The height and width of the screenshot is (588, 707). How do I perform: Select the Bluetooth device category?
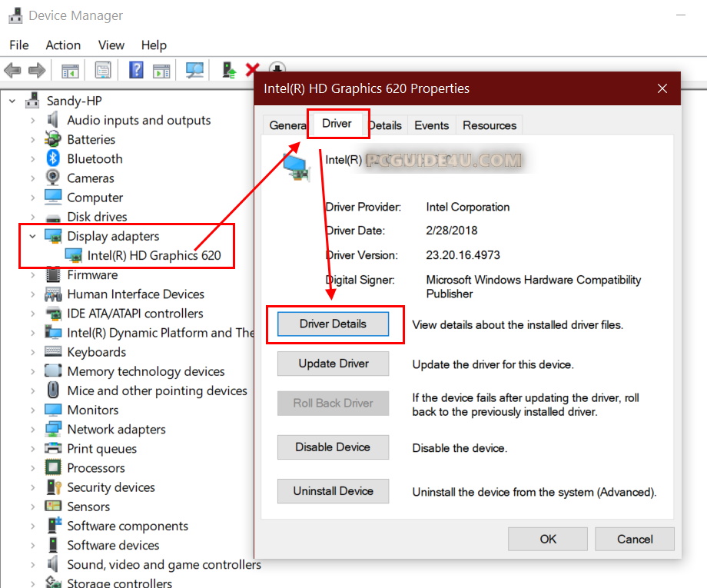(x=95, y=159)
